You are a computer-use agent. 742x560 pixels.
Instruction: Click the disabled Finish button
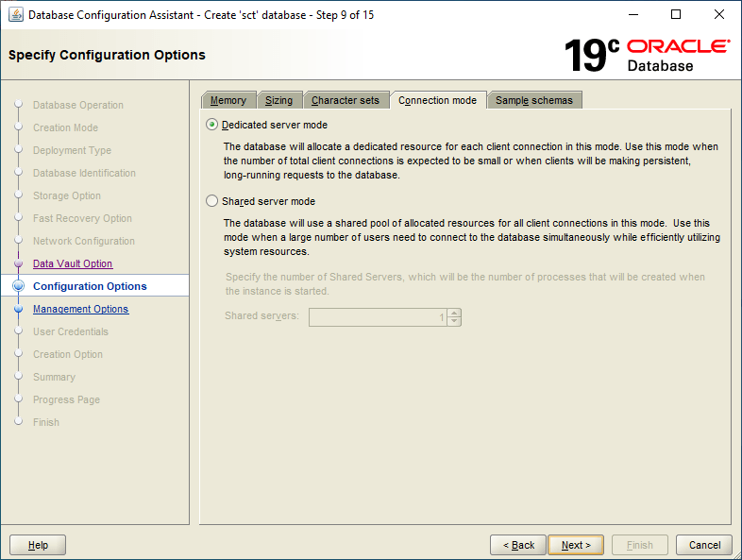coord(640,545)
